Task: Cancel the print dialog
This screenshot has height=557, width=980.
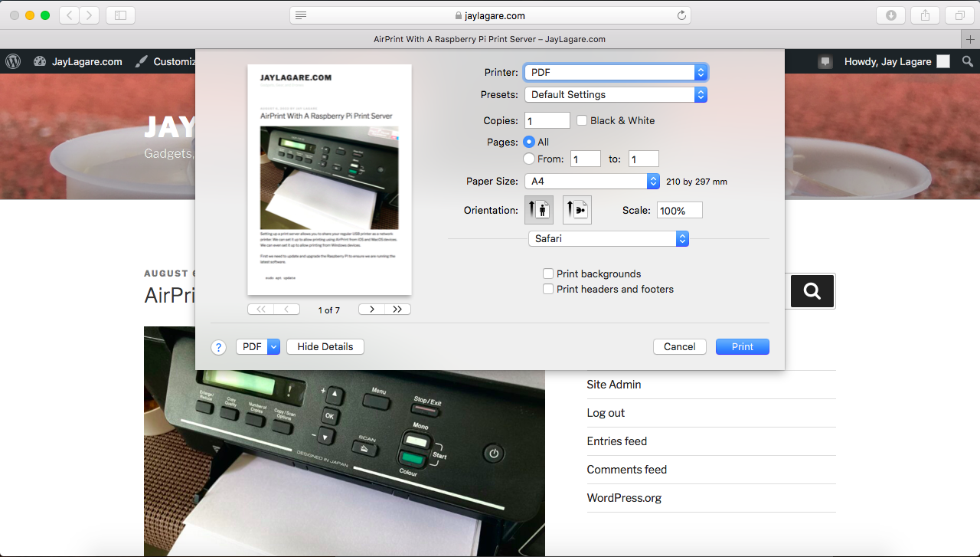Action: click(x=680, y=346)
